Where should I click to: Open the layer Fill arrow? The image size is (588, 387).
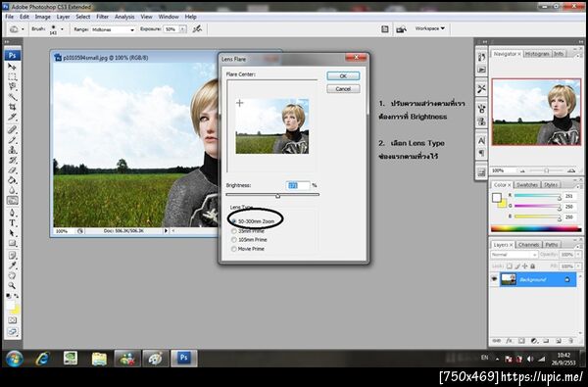pos(577,266)
